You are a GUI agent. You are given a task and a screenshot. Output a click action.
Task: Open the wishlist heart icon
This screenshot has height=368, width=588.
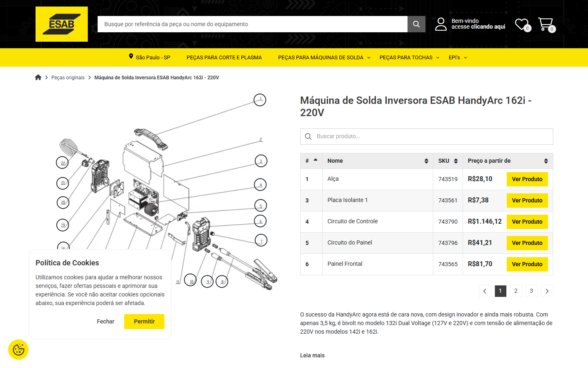[521, 24]
